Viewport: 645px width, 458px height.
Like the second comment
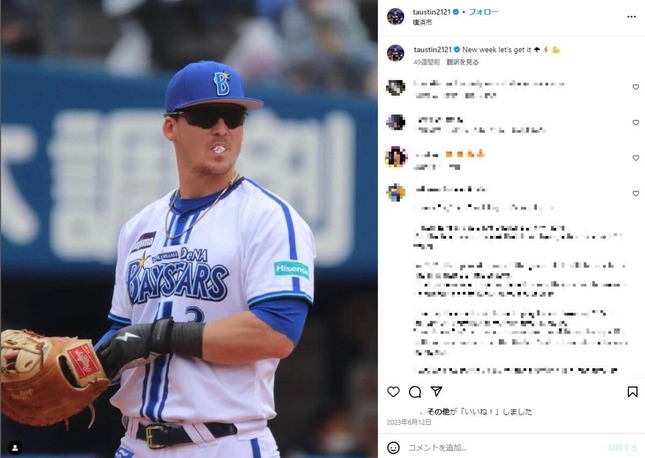(636, 123)
